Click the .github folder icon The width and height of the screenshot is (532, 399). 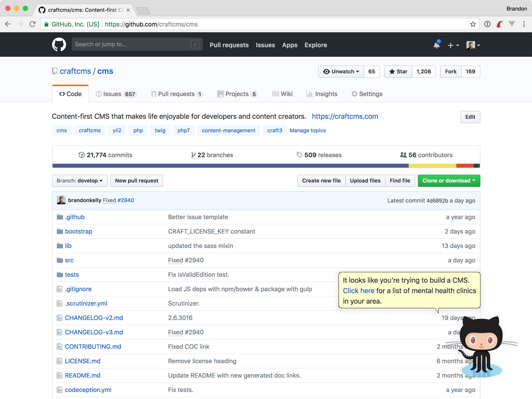click(x=60, y=217)
